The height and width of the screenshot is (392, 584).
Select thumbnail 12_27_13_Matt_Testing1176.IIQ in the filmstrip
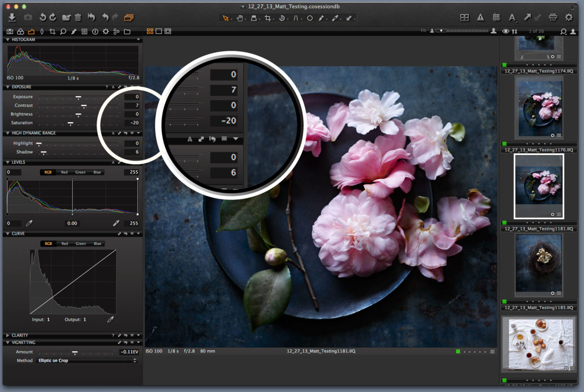(x=539, y=108)
